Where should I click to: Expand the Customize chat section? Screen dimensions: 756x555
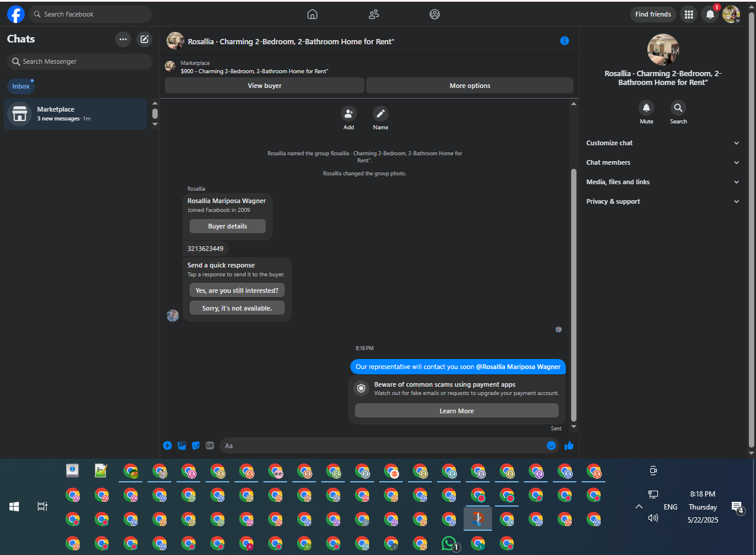tap(663, 143)
